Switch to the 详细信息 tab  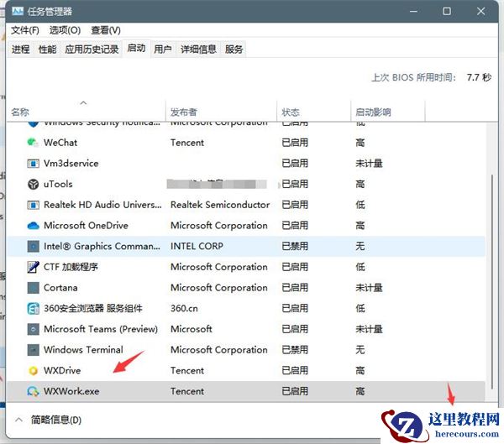coord(198,50)
